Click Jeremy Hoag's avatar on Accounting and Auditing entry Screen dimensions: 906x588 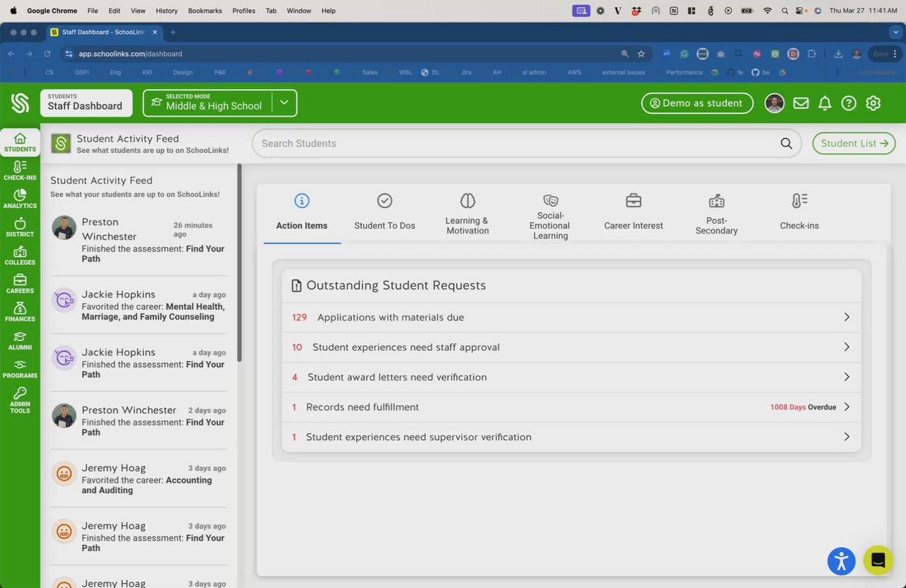(64, 473)
